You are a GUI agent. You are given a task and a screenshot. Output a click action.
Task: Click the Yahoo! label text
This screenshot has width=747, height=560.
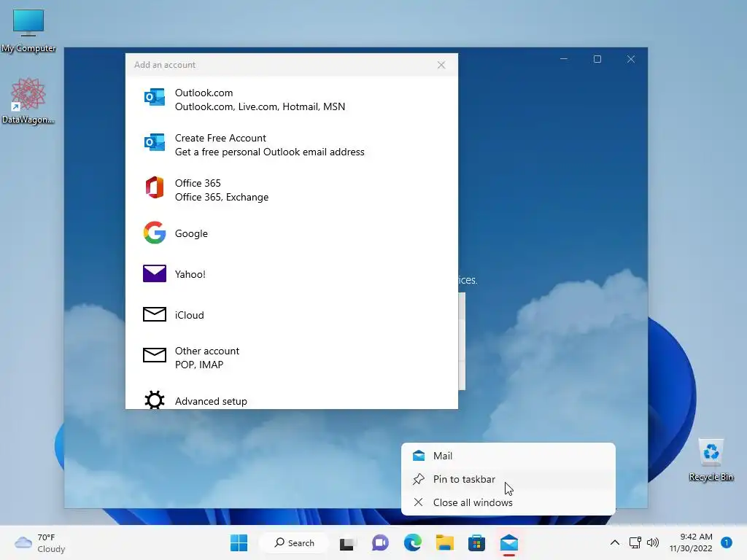click(x=190, y=274)
